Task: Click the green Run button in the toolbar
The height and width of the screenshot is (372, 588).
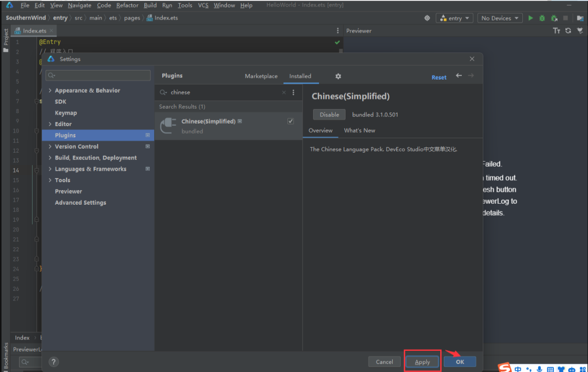Action: coord(530,18)
